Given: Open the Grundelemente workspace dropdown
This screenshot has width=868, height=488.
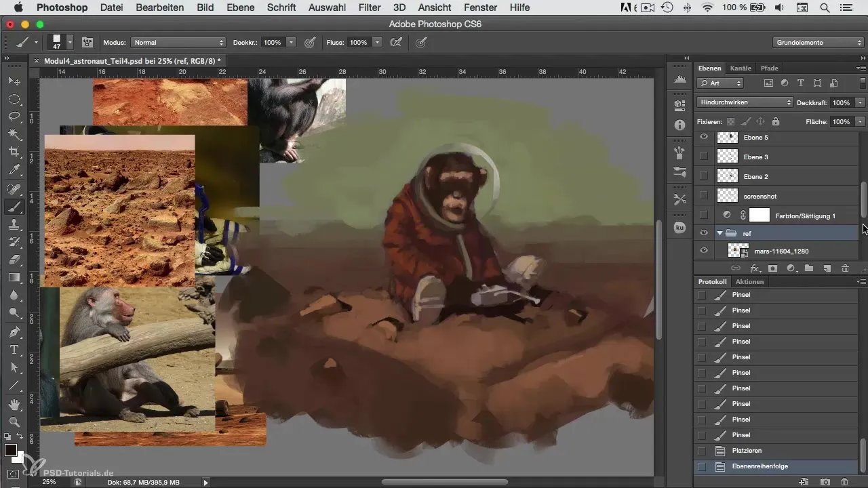Looking at the screenshot, I should coord(818,42).
